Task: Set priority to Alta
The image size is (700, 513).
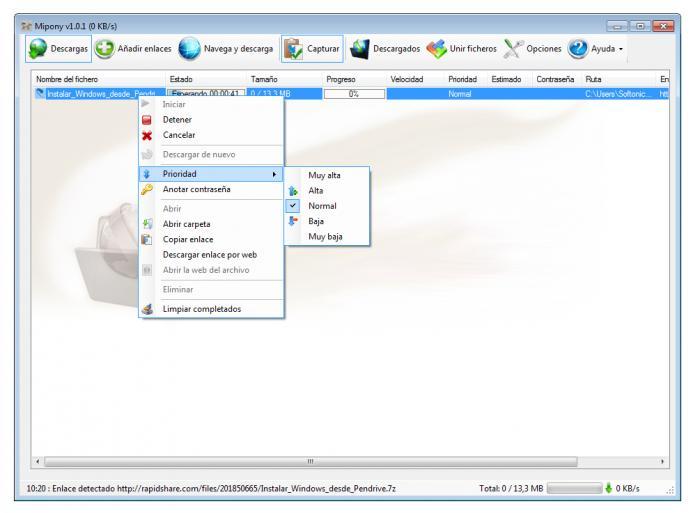Action: [x=316, y=190]
